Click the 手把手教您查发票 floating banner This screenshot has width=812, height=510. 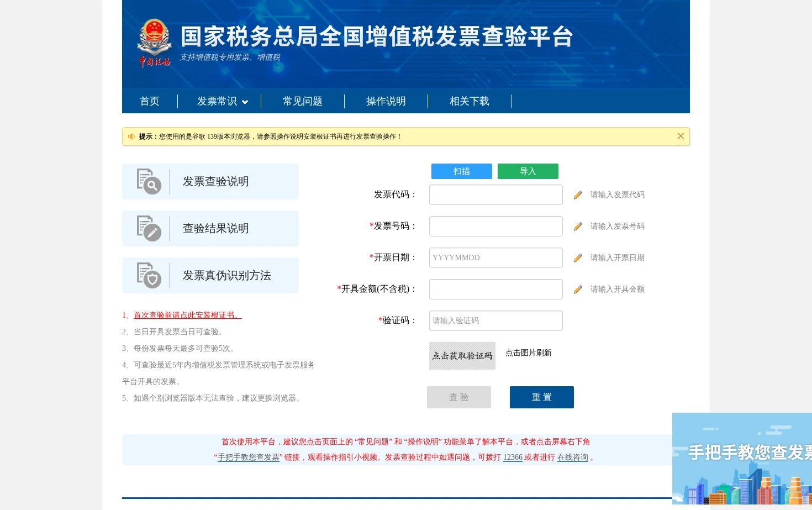(742, 459)
